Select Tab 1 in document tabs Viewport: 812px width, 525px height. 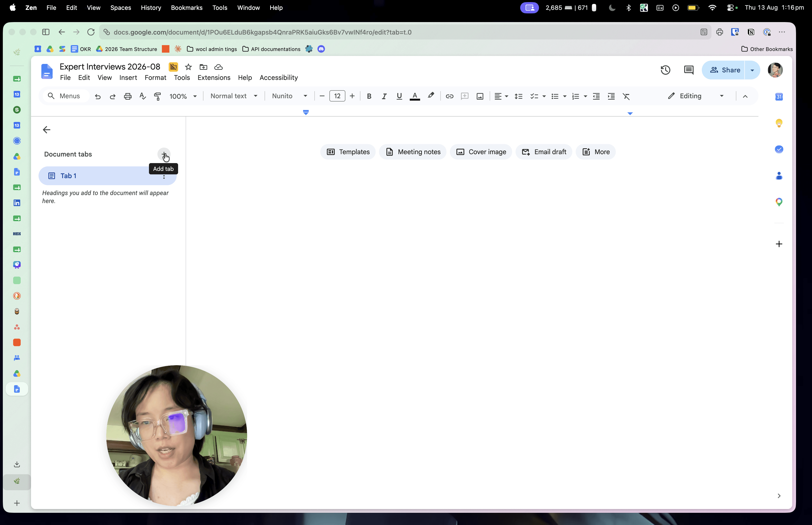[107, 176]
